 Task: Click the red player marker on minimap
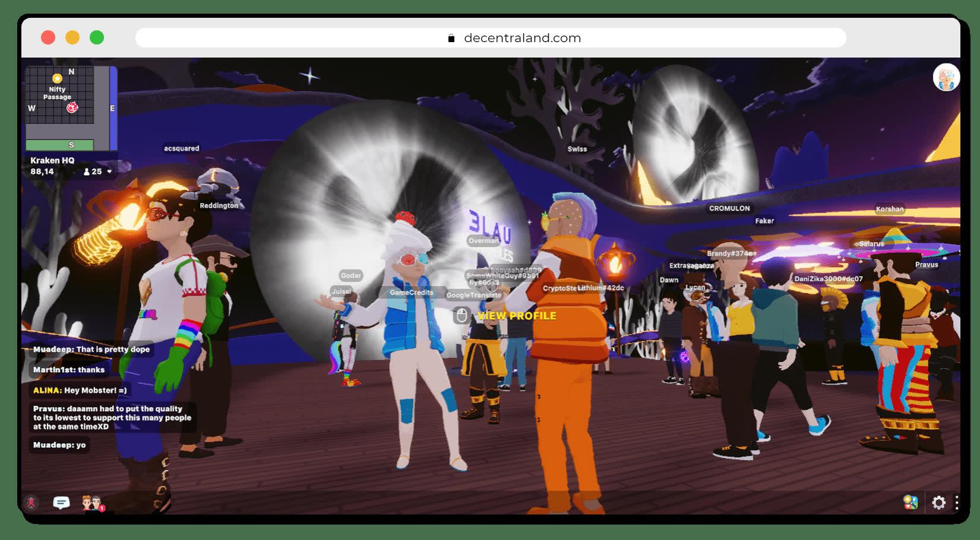point(72,107)
